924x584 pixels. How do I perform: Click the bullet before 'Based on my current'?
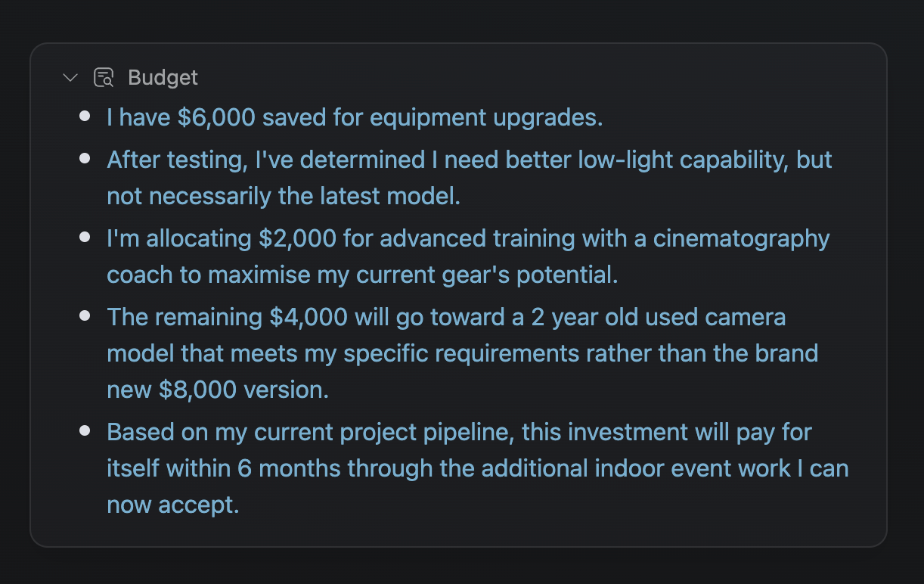point(85,431)
